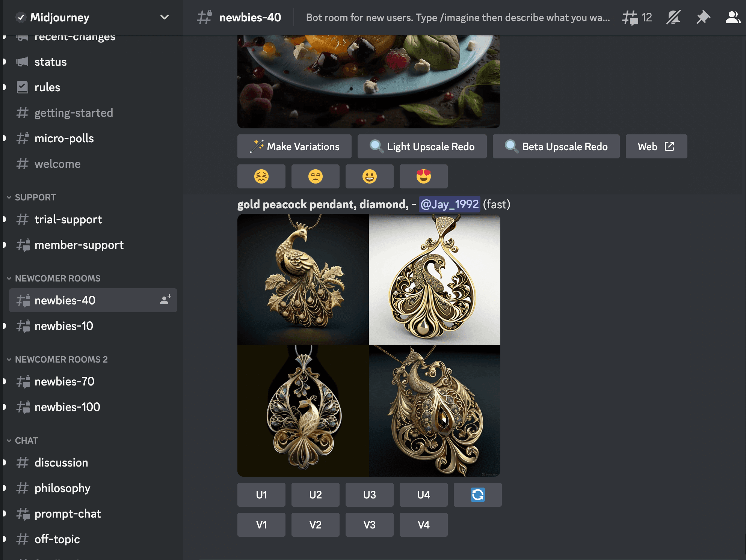The width and height of the screenshot is (746, 560).
Task: Click the Make Variations button
Action: (x=295, y=146)
